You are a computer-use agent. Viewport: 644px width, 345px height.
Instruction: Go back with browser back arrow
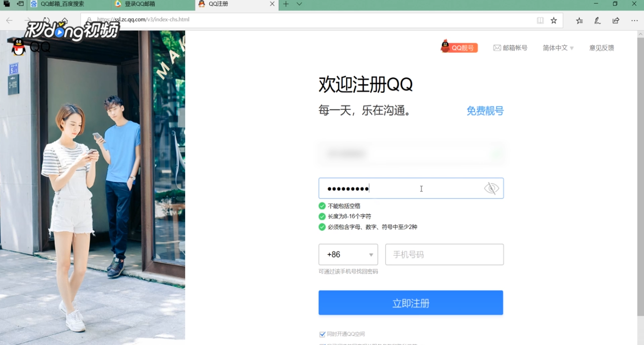[9, 20]
